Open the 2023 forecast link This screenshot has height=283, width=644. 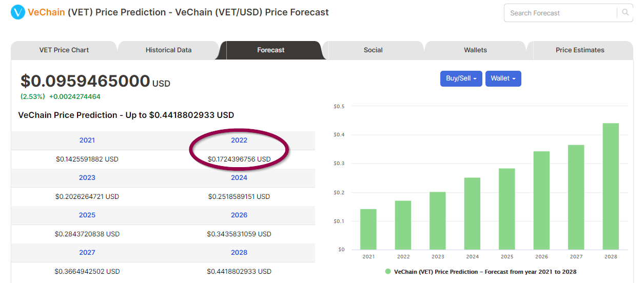87,177
